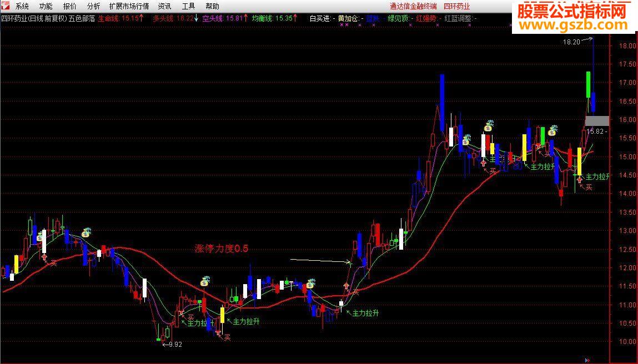638x364 pixels.
Task: Click the 15.82 current price label
Action: pyautogui.click(x=595, y=132)
